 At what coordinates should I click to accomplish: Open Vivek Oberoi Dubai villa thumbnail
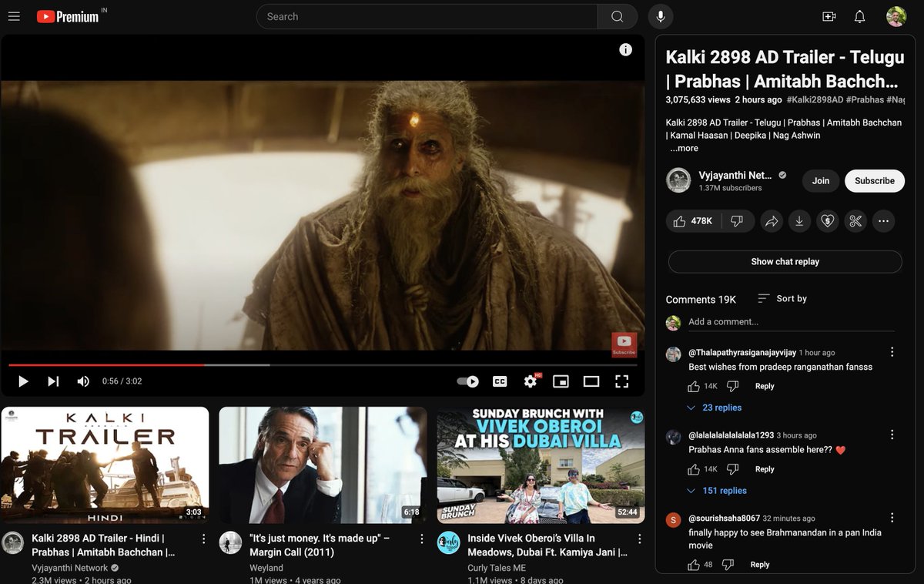[x=541, y=465]
